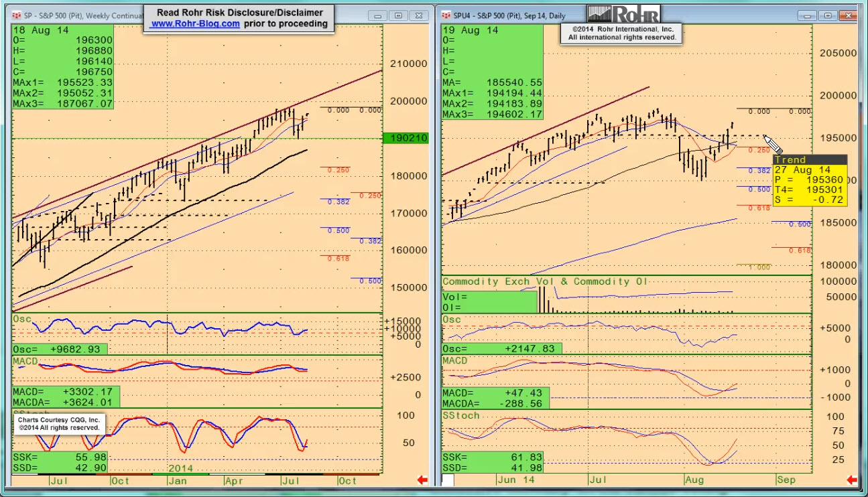This screenshot has width=868, height=497.
Task: Minimize the SP weekly chart window
Action: (x=380, y=15)
